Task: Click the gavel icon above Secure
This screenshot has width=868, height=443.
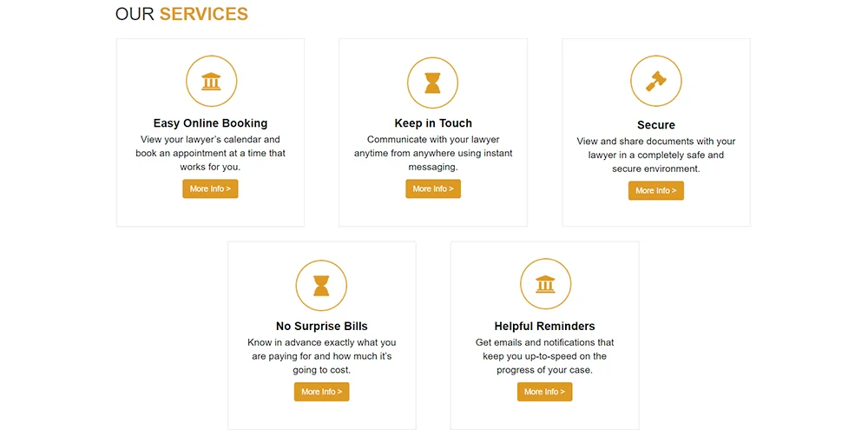Action: [656, 82]
